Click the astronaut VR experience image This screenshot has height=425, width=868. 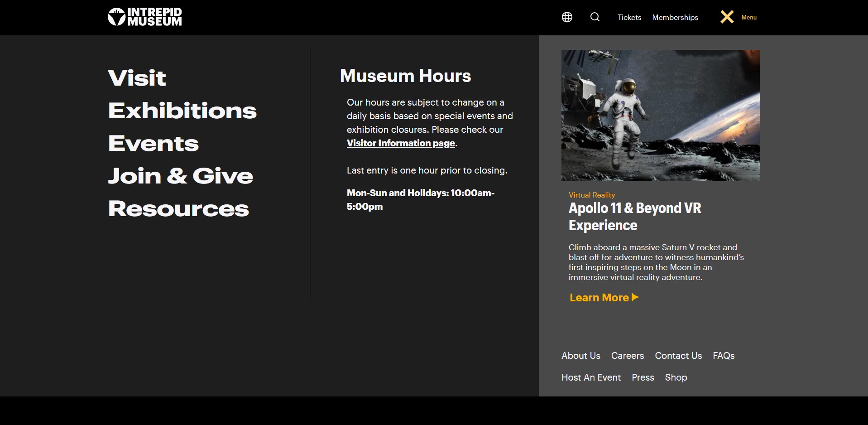point(661,116)
